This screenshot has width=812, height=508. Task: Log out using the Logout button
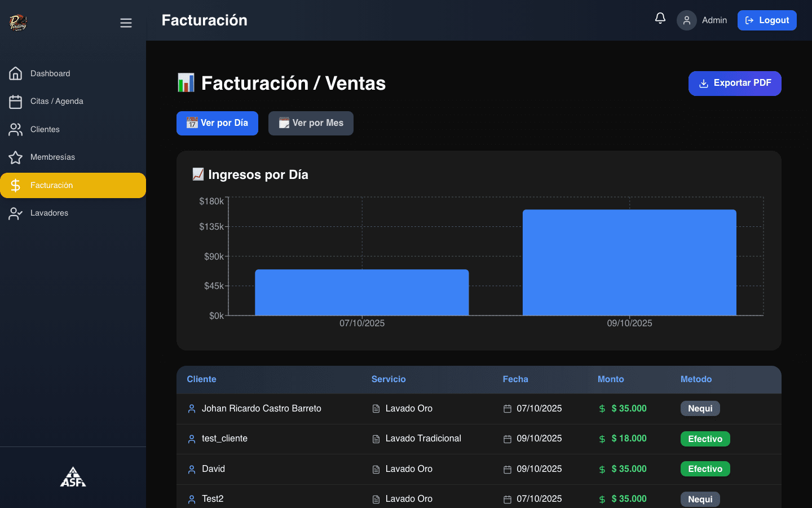[x=767, y=20]
